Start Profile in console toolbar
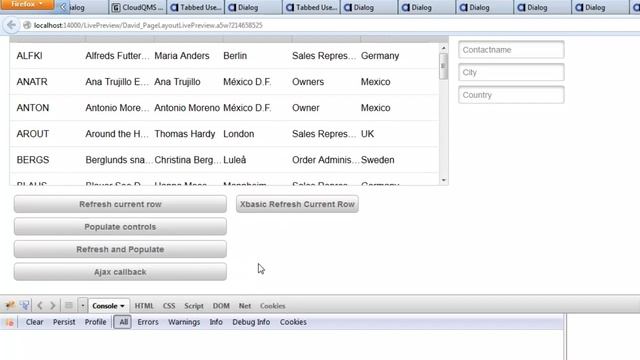 [96, 322]
